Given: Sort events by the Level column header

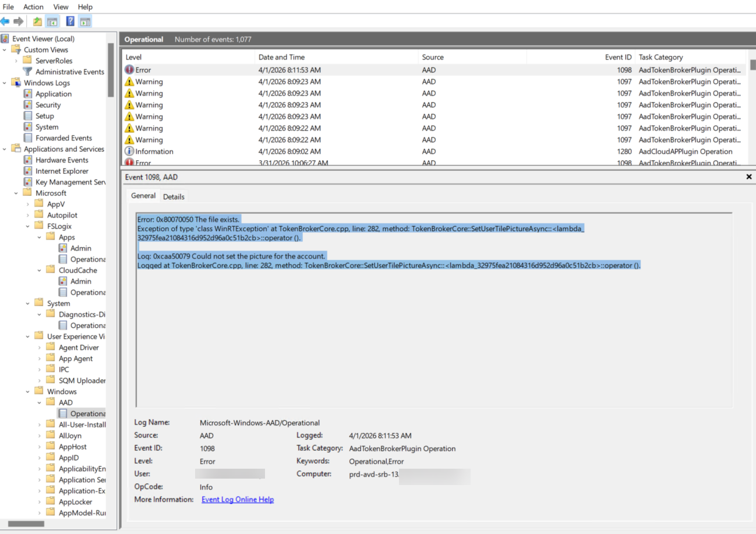Looking at the screenshot, I should click(x=189, y=57).
